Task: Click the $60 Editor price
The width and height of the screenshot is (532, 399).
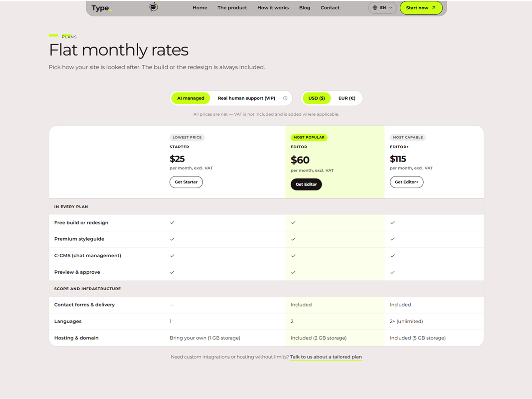Action: click(x=300, y=160)
